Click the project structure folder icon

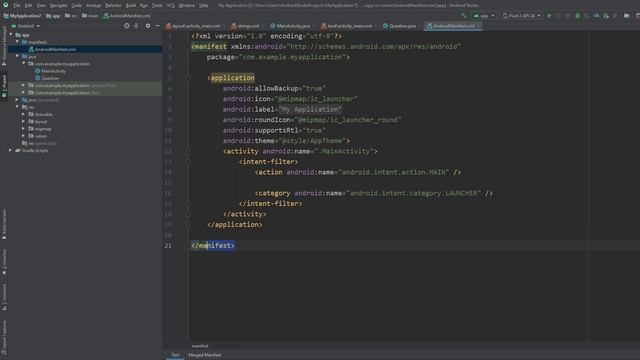[x=627, y=16]
